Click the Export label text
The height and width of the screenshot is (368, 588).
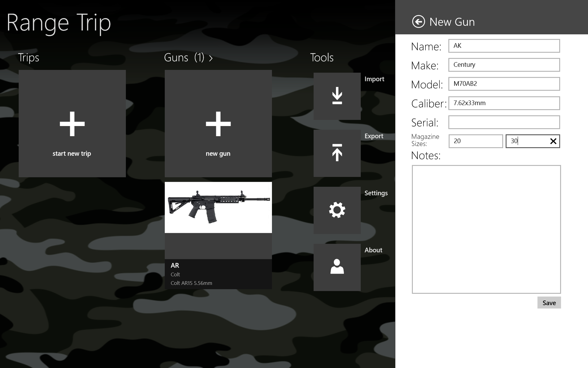[x=374, y=136]
